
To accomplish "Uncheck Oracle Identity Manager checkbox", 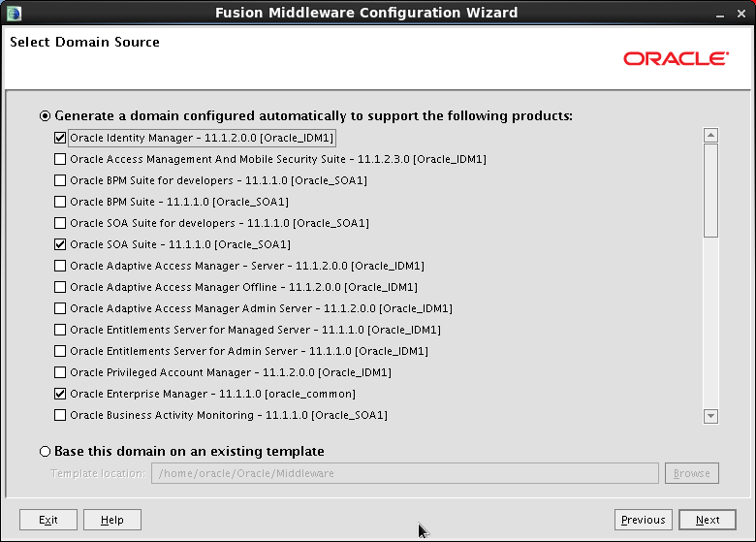I will tap(61, 138).
